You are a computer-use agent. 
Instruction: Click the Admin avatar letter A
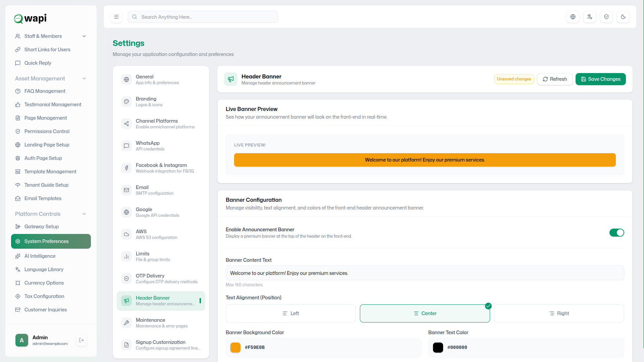tap(22, 340)
